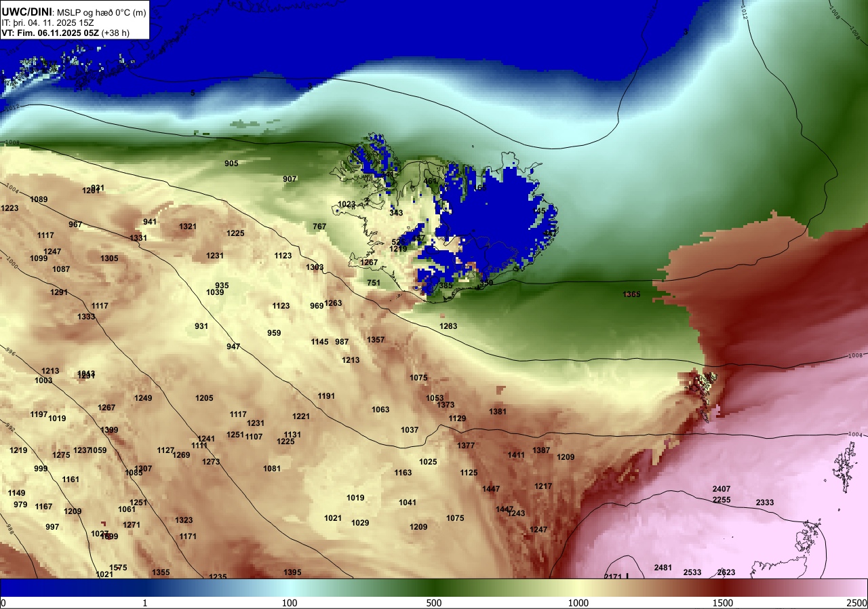
Task: Click the freezing-level value 2333
Action: click(x=765, y=503)
